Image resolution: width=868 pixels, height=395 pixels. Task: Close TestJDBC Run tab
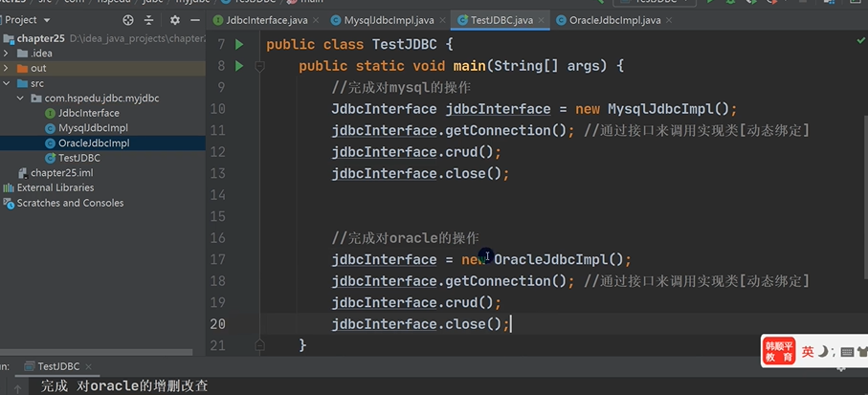(x=88, y=367)
